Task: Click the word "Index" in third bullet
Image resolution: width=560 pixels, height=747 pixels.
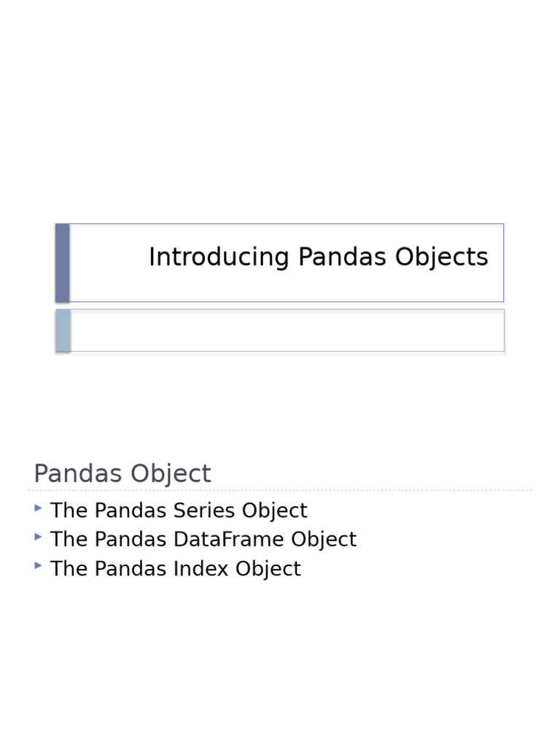Action: click(x=201, y=568)
